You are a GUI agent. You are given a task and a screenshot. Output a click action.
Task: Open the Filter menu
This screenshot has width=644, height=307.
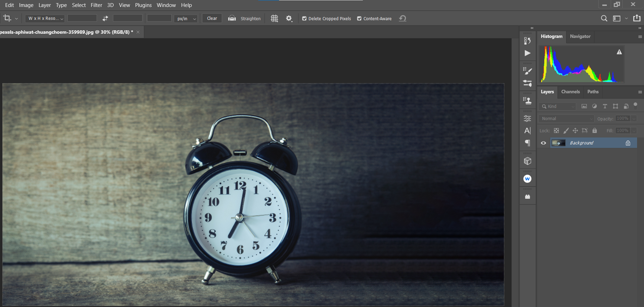(x=96, y=5)
